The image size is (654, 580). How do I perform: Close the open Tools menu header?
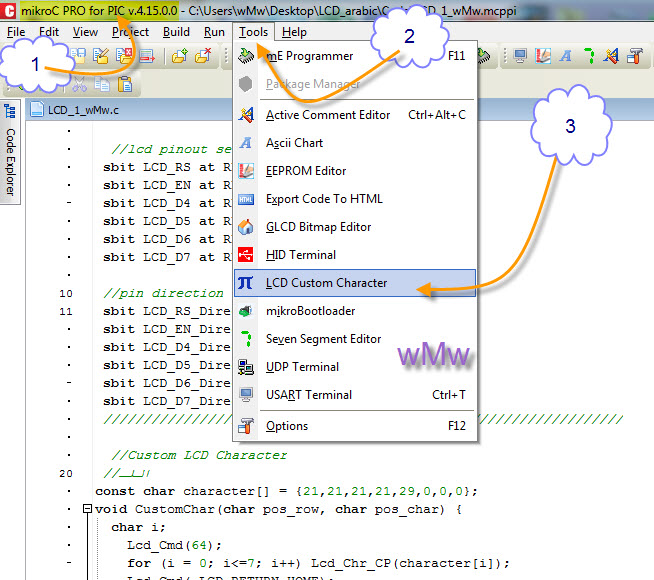point(253,32)
